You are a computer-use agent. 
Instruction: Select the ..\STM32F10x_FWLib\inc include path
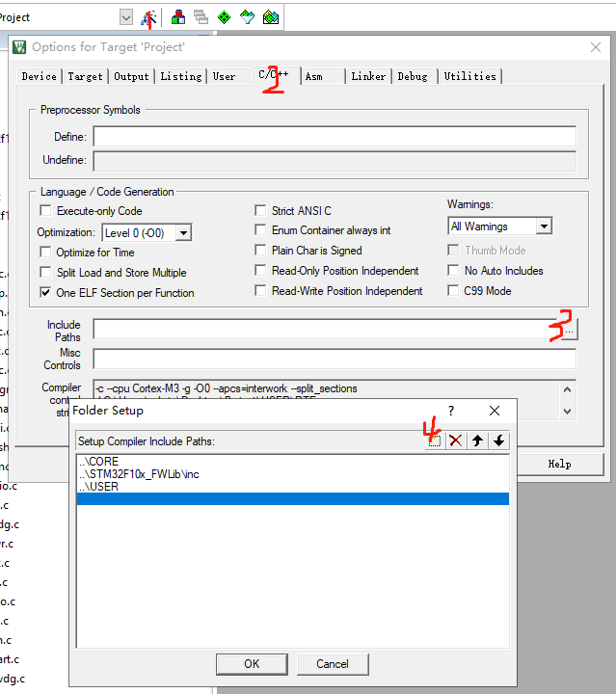click(x=292, y=474)
